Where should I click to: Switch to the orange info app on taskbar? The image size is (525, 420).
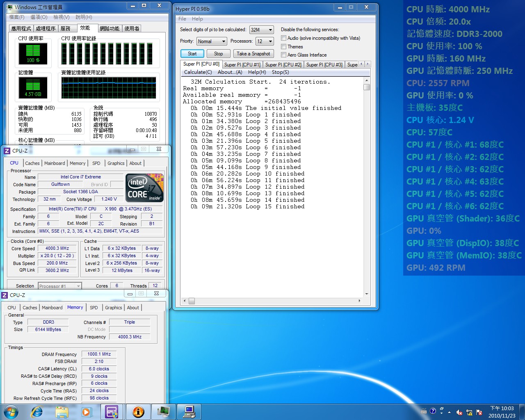[x=138, y=411]
